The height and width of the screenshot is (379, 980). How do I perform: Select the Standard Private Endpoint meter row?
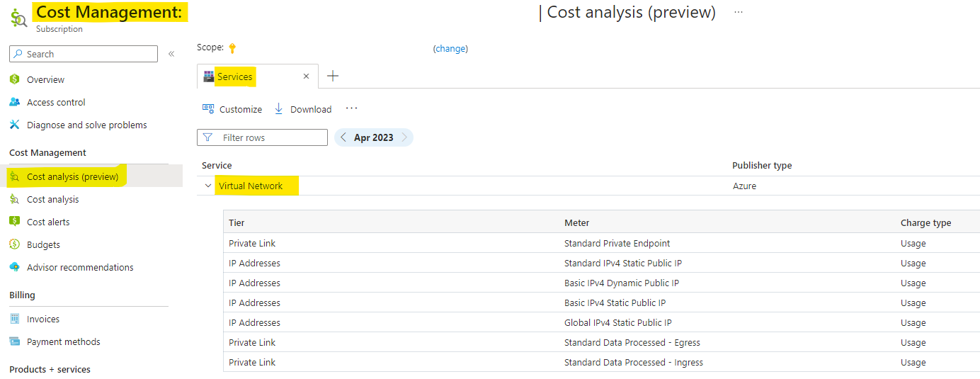pos(601,243)
